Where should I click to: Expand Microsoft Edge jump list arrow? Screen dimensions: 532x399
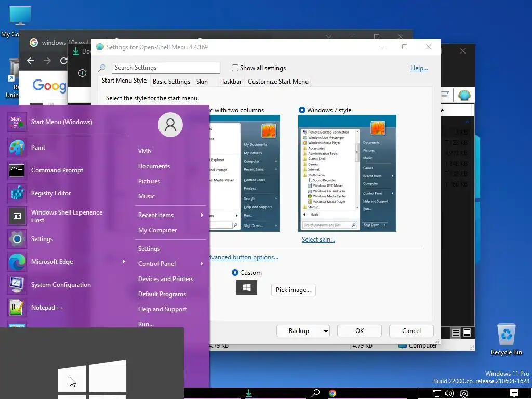(x=124, y=262)
